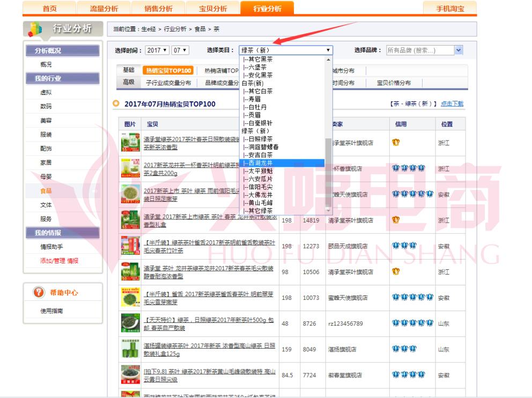Choose 太平猴魁 from the category list
532x398 pixels.
[282, 171]
